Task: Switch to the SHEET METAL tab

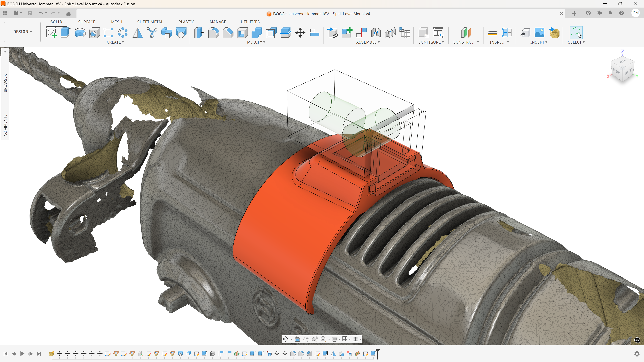Action: pyautogui.click(x=150, y=22)
